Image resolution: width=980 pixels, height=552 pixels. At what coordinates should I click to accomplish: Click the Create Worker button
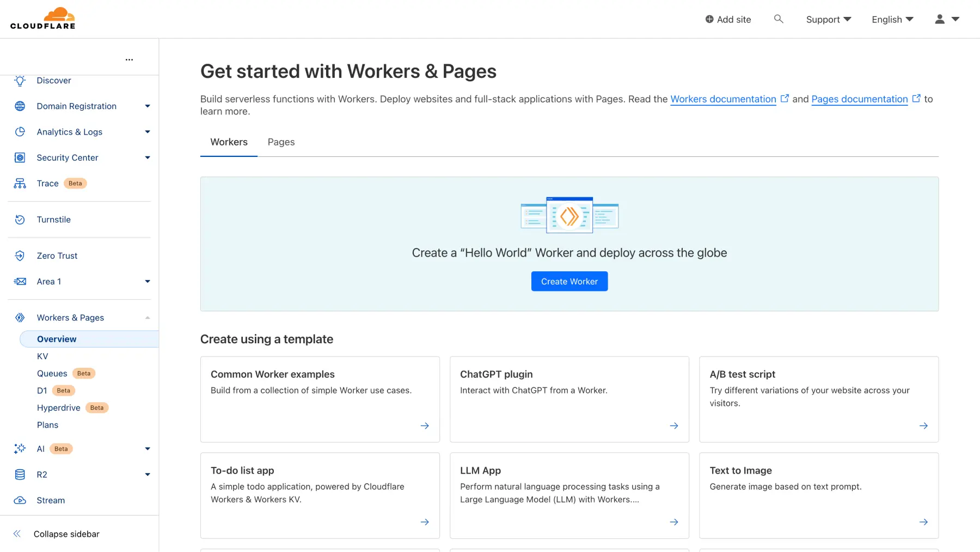point(569,281)
